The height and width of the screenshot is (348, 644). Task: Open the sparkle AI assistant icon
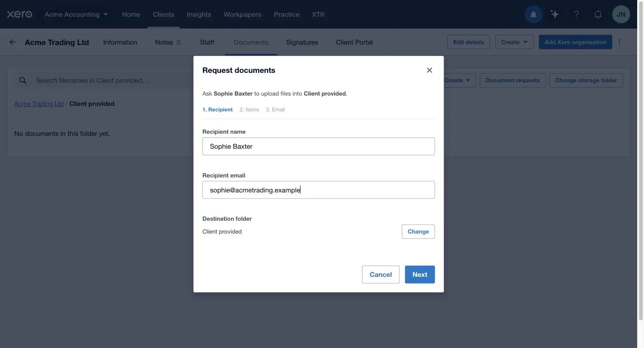point(555,15)
